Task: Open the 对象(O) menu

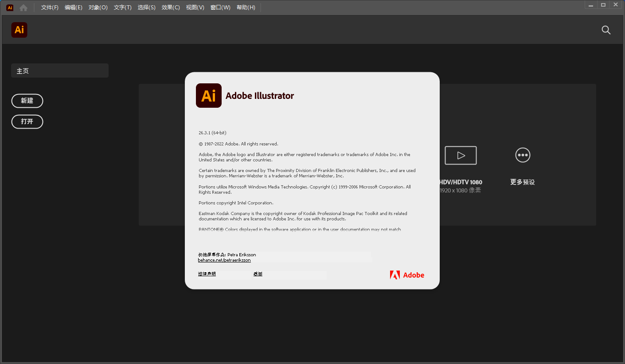Action: tap(98, 7)
